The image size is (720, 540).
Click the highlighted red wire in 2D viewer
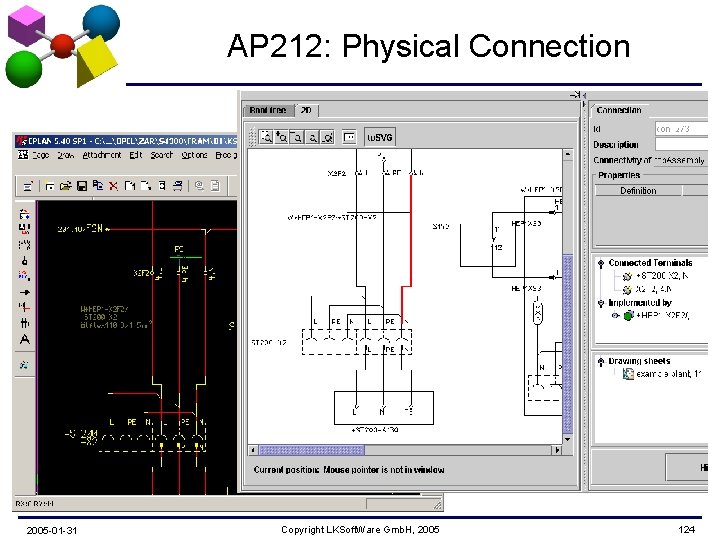(x=411, y=230)
